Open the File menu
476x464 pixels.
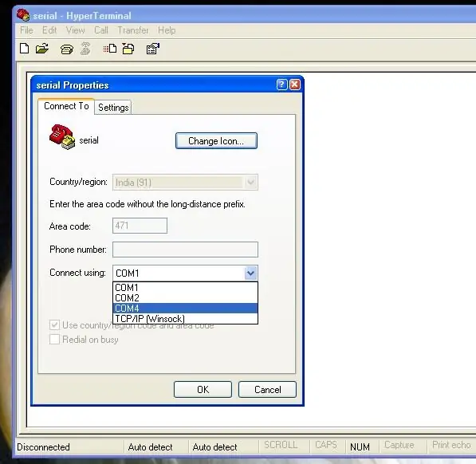(26, 30)
